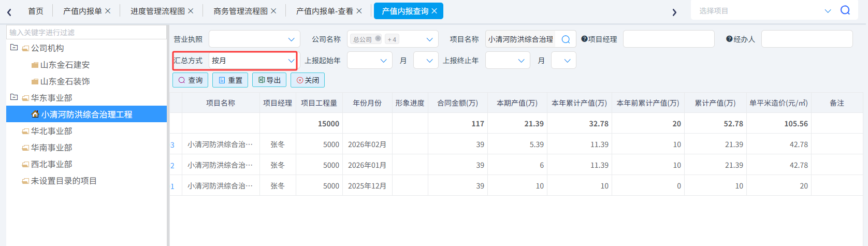Click the +4 tag in 公司名称
Viewport: 868px width, 246px height.
[x=392, y=39]
